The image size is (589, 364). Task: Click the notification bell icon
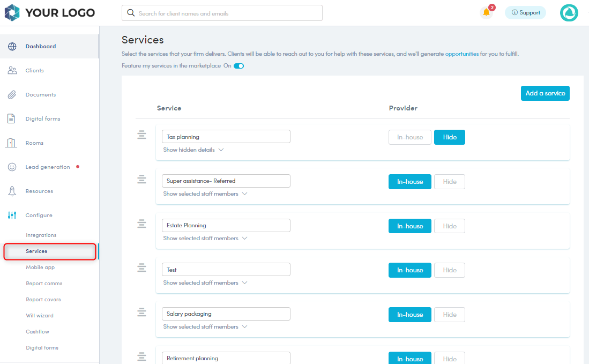pyautogui.click(x=486, y=13)
